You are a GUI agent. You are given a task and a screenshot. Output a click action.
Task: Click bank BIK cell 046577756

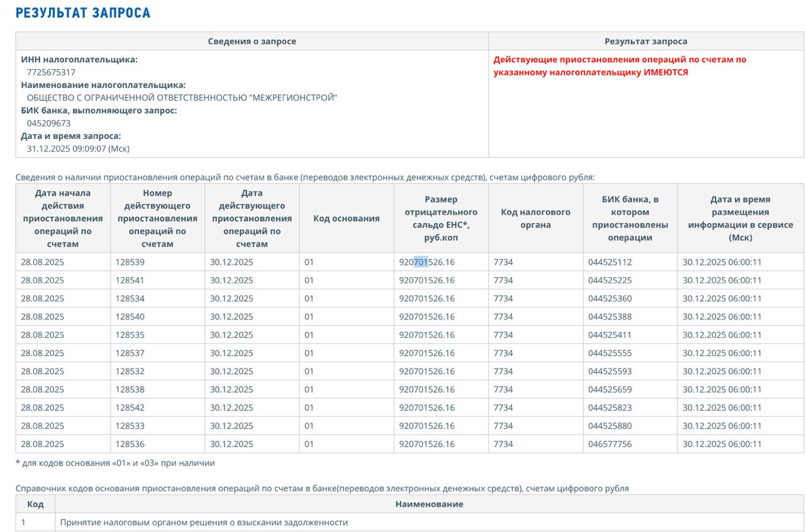[609, 445]
